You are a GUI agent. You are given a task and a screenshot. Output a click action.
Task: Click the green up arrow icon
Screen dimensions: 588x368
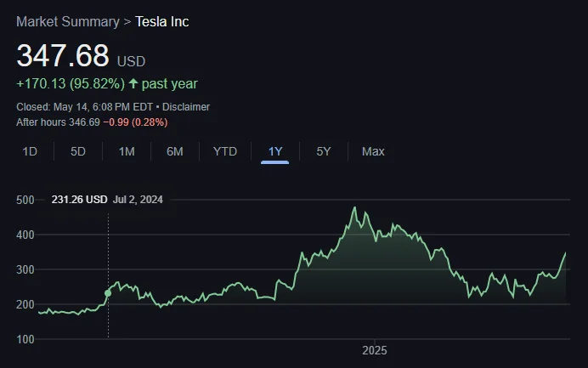133,84
